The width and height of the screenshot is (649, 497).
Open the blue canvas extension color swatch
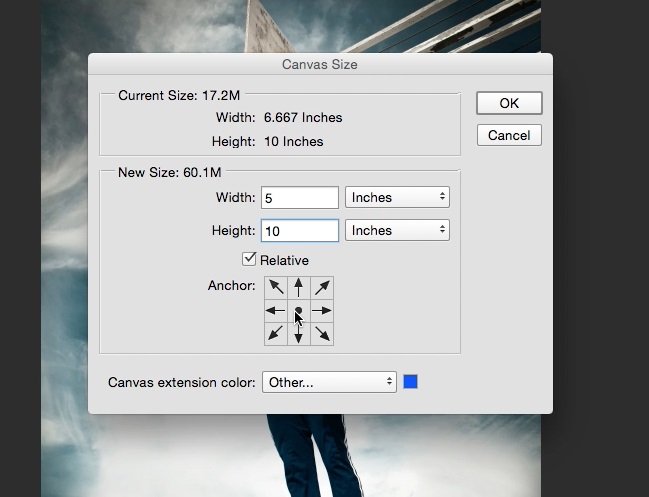[411, 382]
